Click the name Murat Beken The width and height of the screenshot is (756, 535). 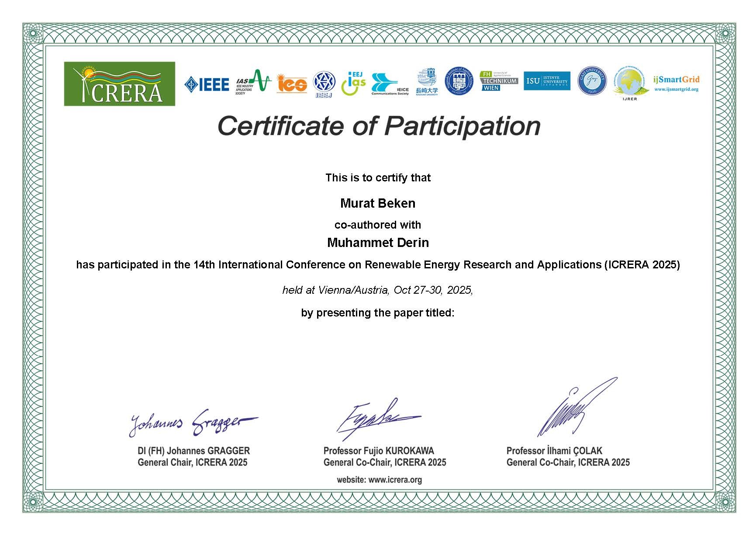pos(378,203)
